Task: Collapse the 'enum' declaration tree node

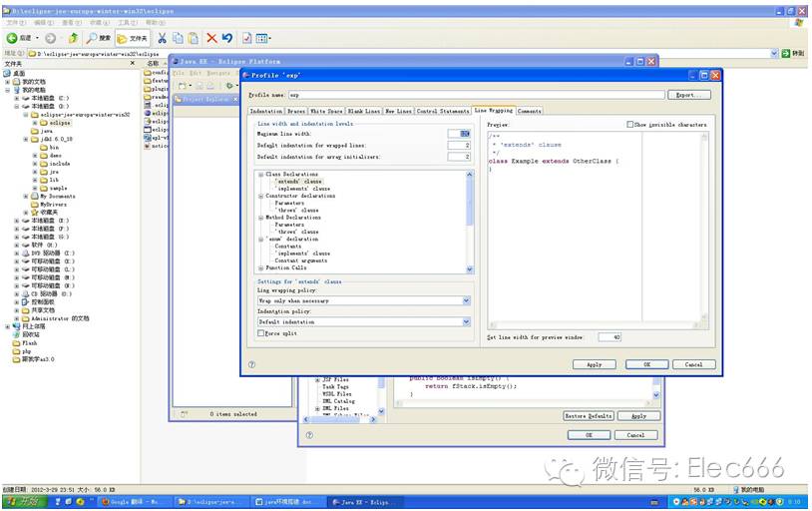Action: [x=261, y=239]
